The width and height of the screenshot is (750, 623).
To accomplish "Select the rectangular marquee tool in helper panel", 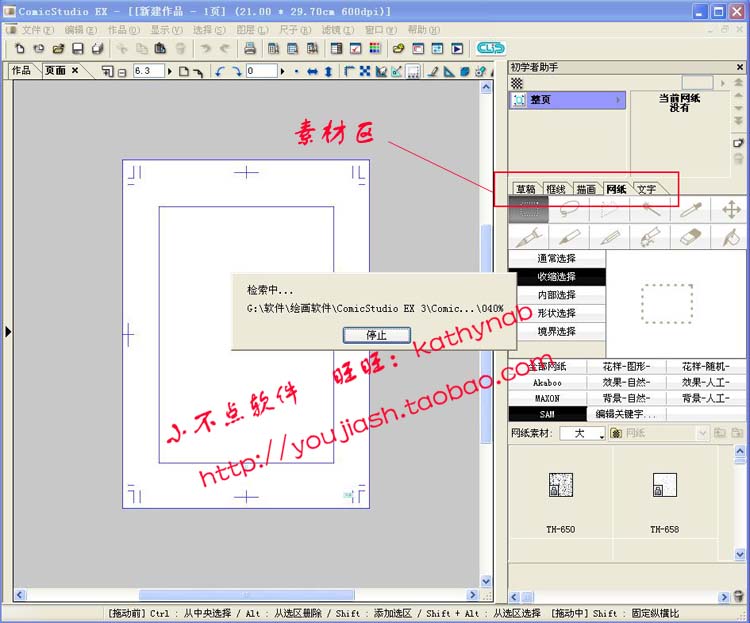I will click(529, 209).
